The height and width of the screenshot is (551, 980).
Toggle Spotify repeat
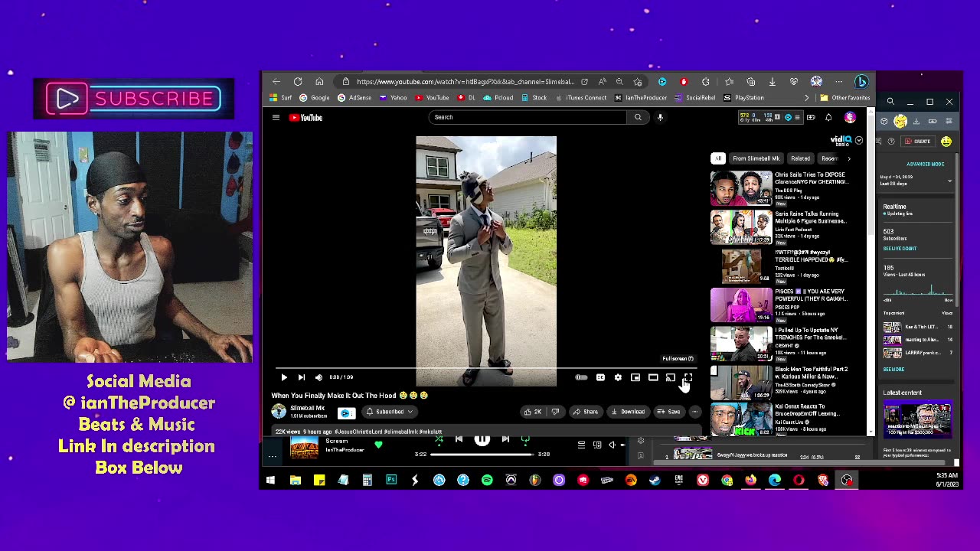pos(525,439)
